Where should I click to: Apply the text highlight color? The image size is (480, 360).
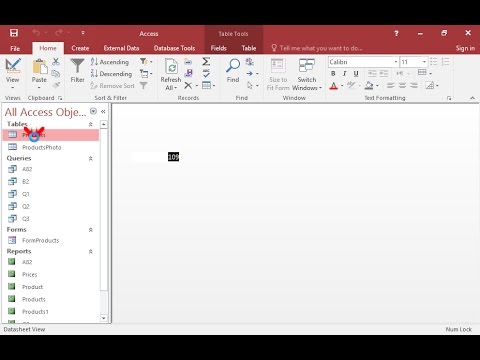click(351, 86)
